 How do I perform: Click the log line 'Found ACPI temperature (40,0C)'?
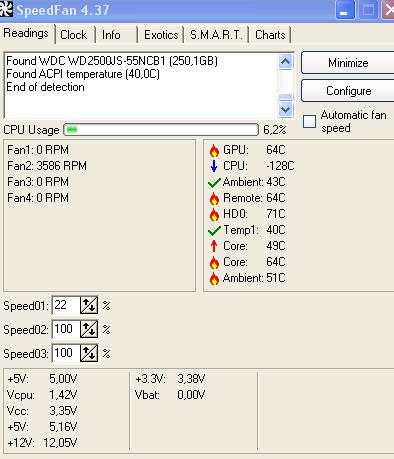click(x=83, y=74)
